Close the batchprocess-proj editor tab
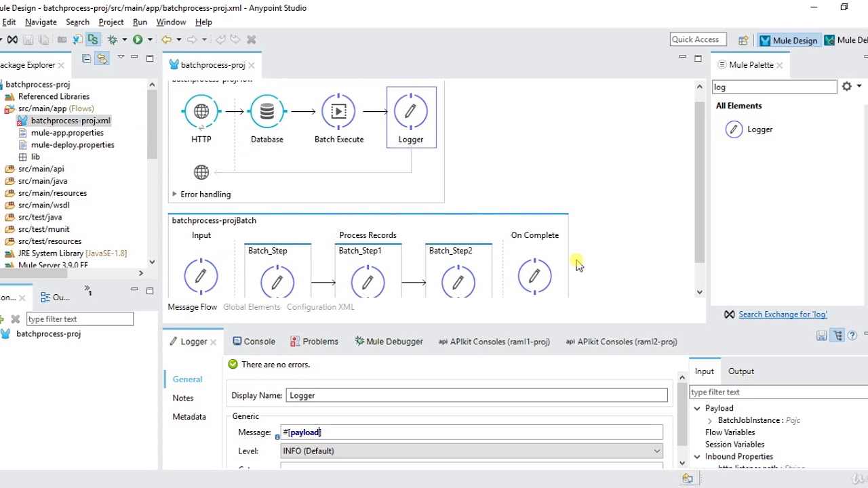 pos(252,65)
